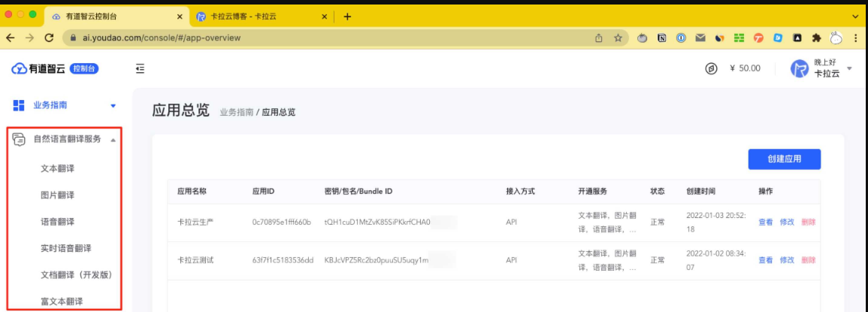Click app name 卡拉云测试
868x312 pixels.
pos(195,259)
